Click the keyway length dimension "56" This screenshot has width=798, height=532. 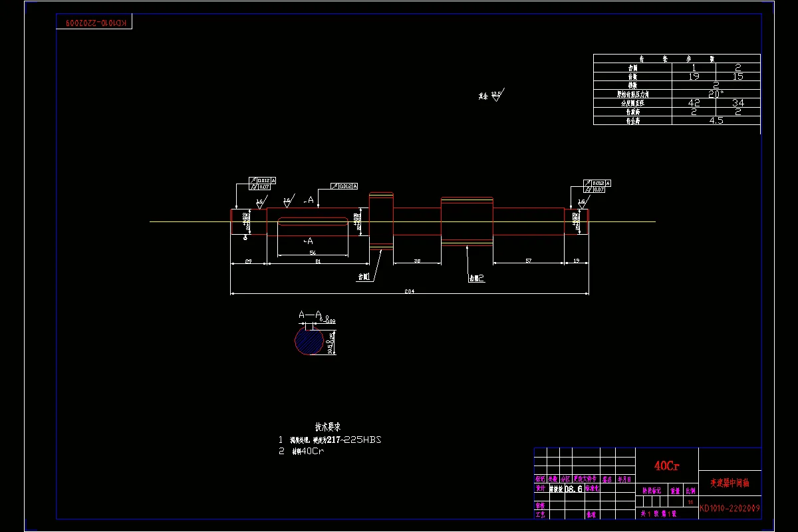[313, 253]
